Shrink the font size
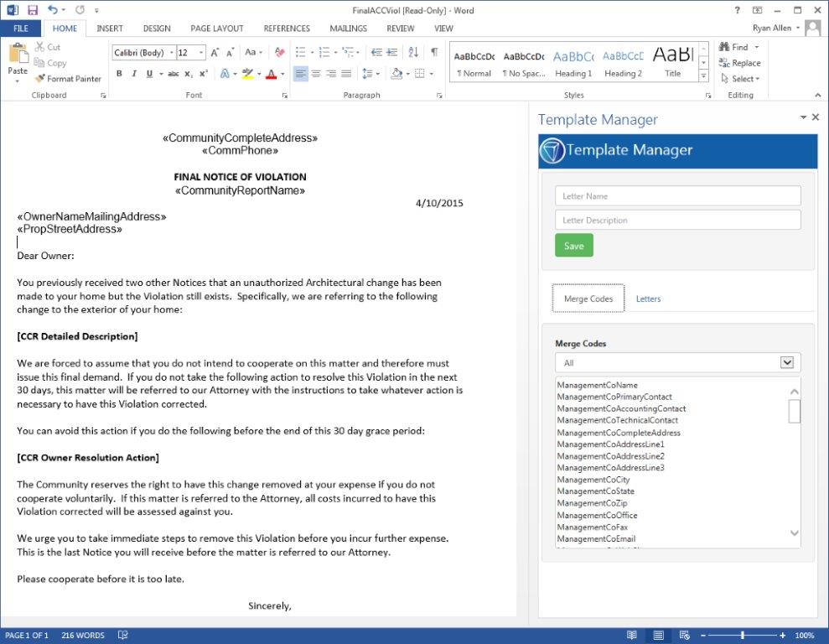 (230, 52)
